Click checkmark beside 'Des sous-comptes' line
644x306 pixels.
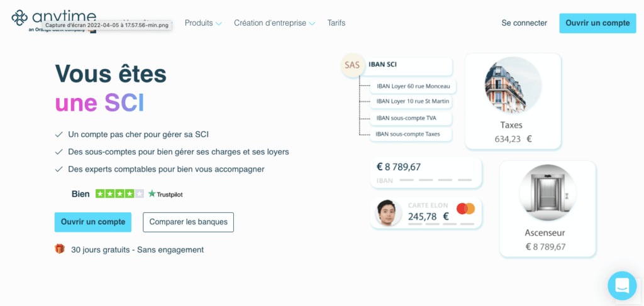point(59,152)
